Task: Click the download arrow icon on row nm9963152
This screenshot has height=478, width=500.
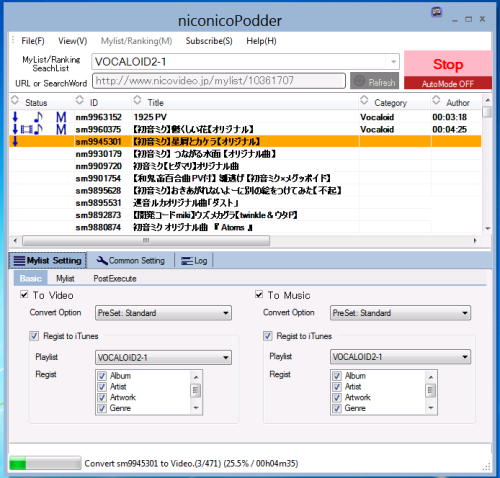Action: click(x=15, y=117)
